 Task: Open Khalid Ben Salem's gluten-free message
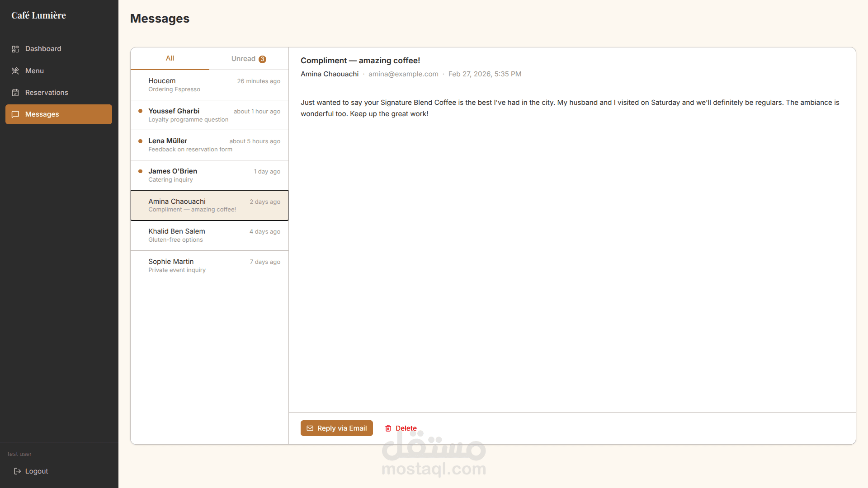[209, 235]
